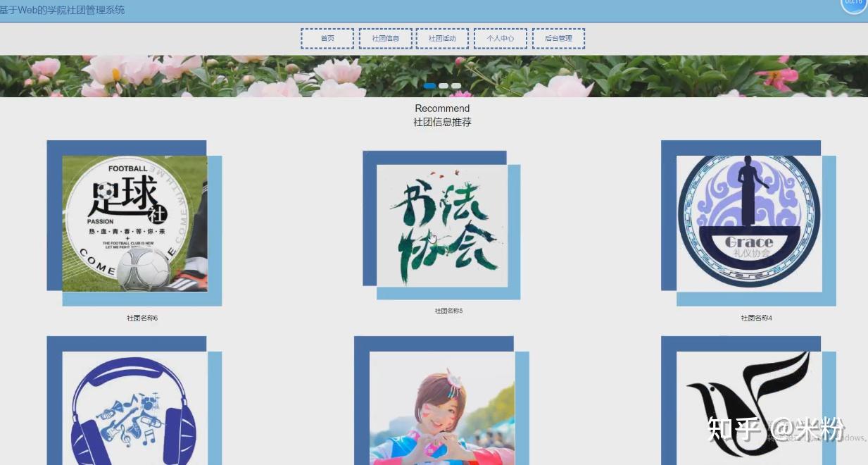Select the first (active) carousel indicator dot
The image size is (868, 465).
[429, 86]
